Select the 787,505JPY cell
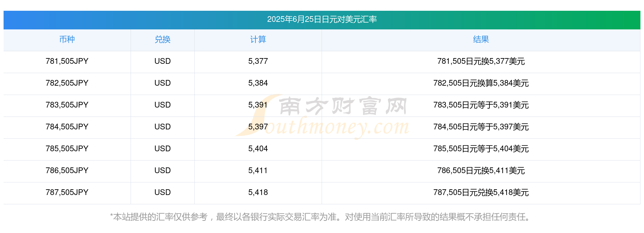The height and width of the screenshot is (233, 644). [67, 192]
